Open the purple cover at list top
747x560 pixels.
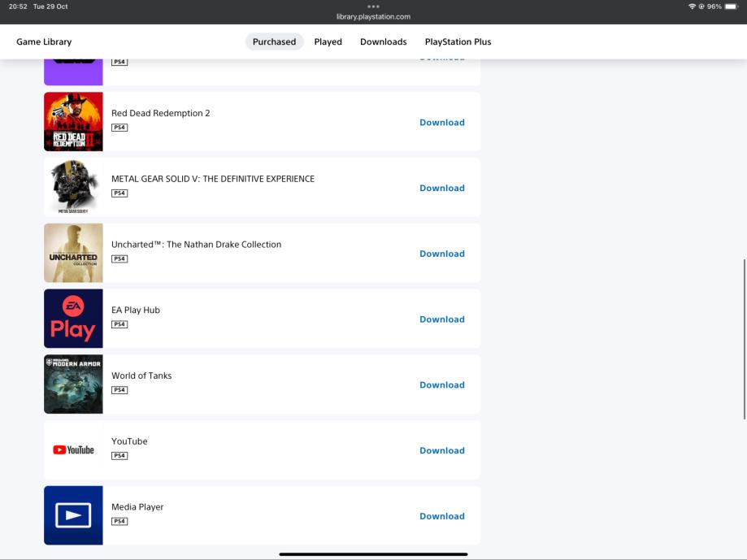pos(73,72)
